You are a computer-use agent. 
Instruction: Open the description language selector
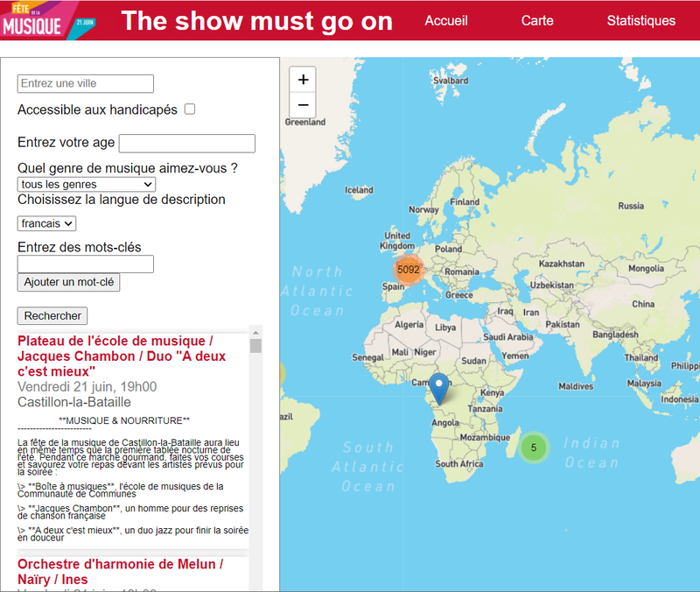(45, 223)
